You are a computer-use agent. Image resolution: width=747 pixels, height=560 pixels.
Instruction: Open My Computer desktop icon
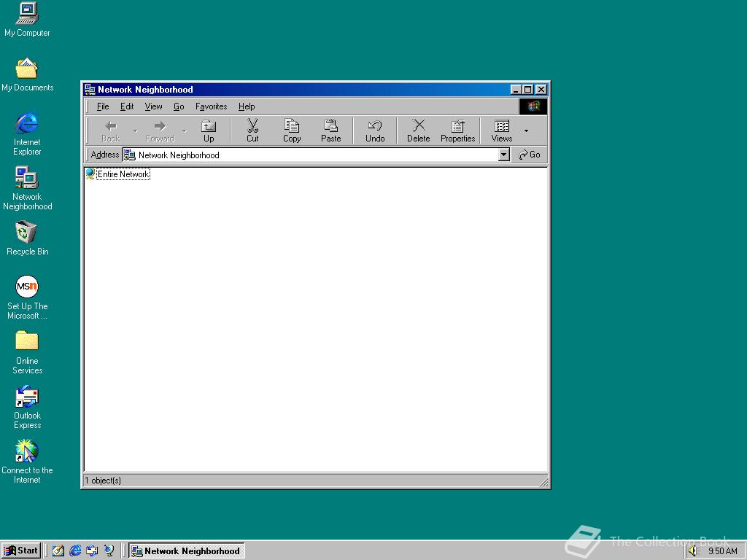(27, 20)
